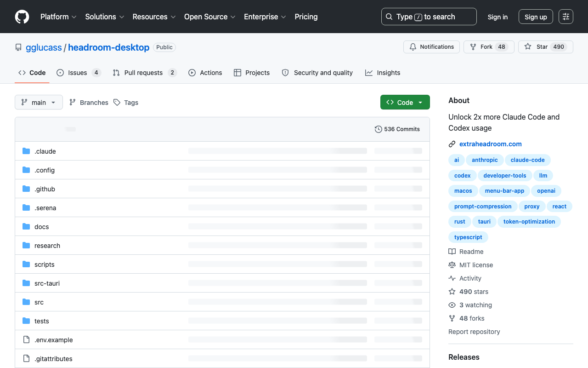Click Sign in
Image resolution: width=588 pixels, height=368 pixels.
498,17
